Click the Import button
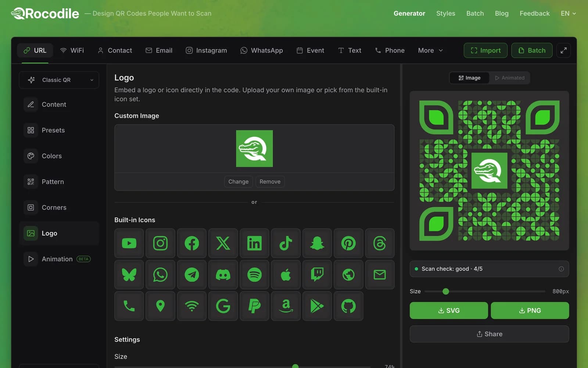 [485, 50]
